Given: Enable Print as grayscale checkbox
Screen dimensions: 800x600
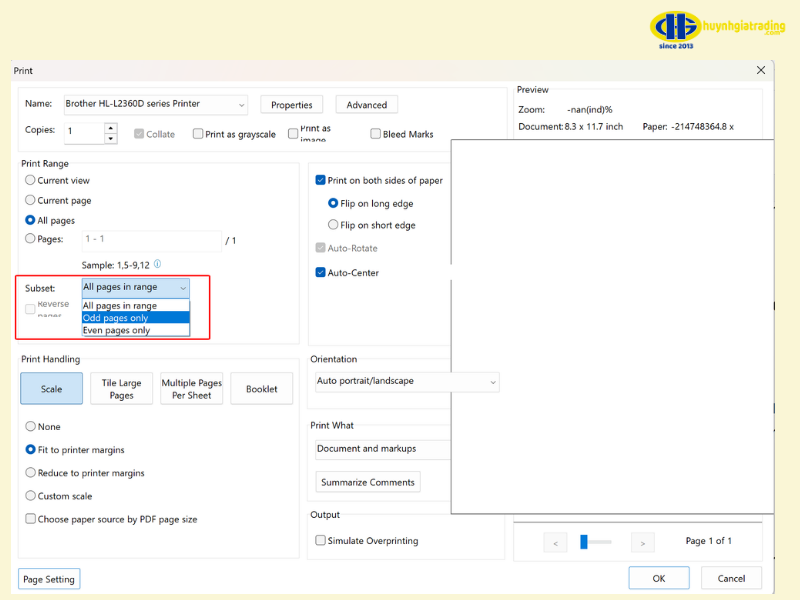Looking at the screenshot, I should point(198,134).
